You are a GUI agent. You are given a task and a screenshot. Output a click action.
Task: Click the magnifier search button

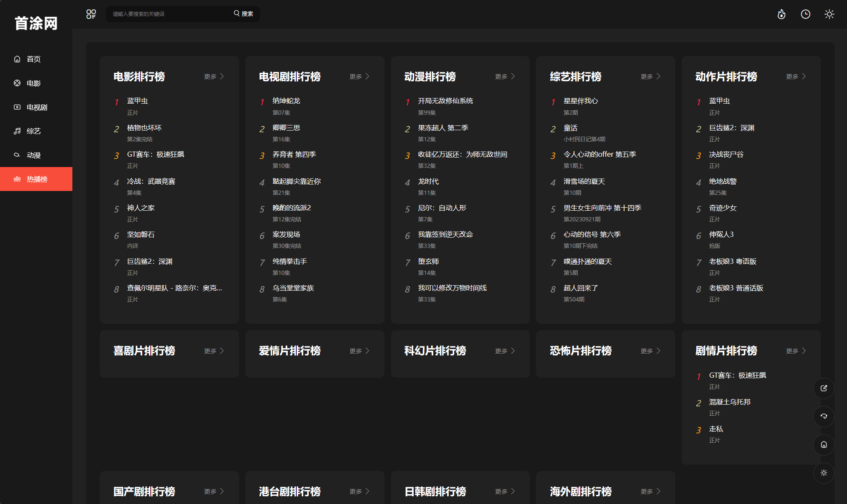(x=243, y=14)
